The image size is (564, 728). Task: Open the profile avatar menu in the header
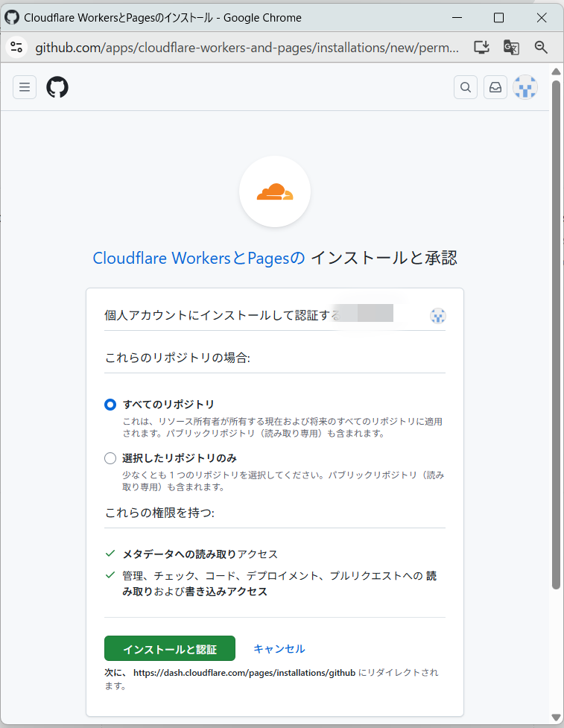pos(525,87)
